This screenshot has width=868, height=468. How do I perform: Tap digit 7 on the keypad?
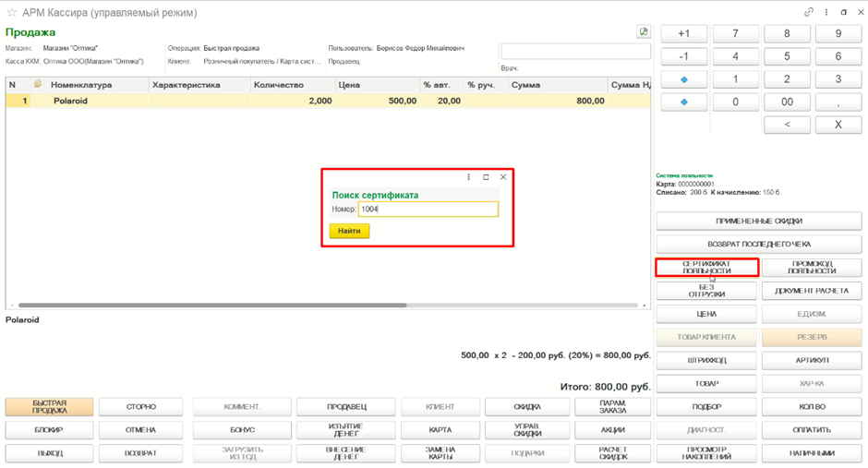(736, 34)
